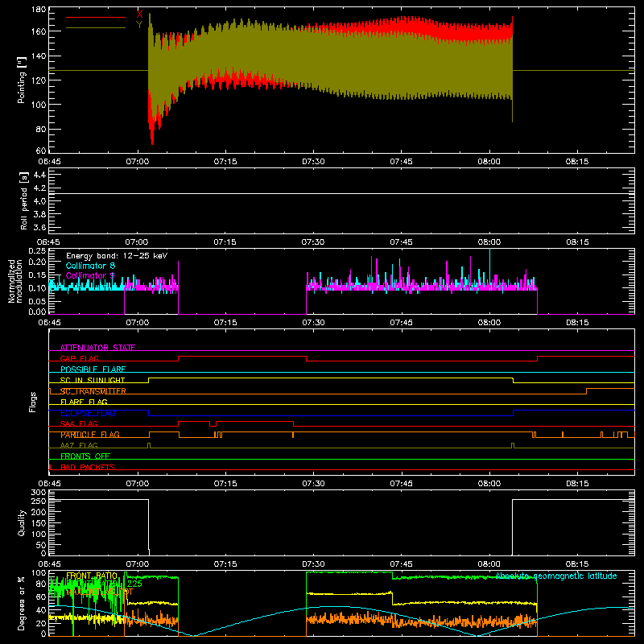Click the 'Degrees or %' axis title

pyautogui.click(x=22, y=603)
